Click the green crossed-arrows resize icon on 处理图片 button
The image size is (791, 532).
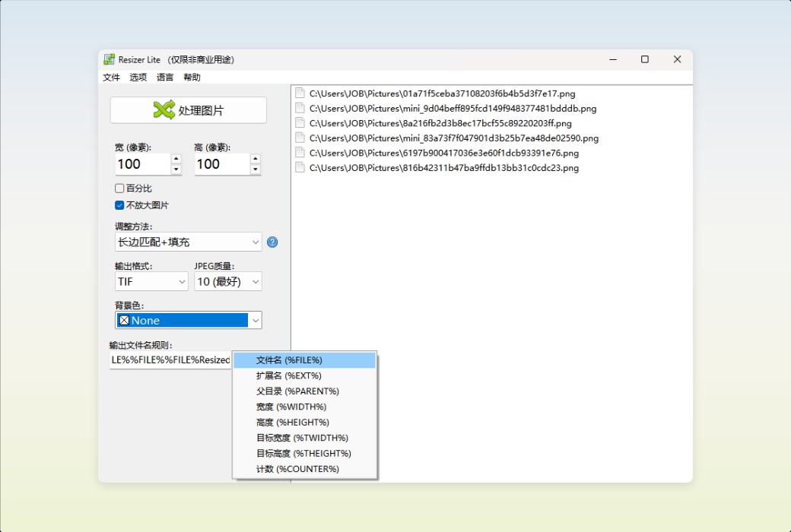click(164, 109)
